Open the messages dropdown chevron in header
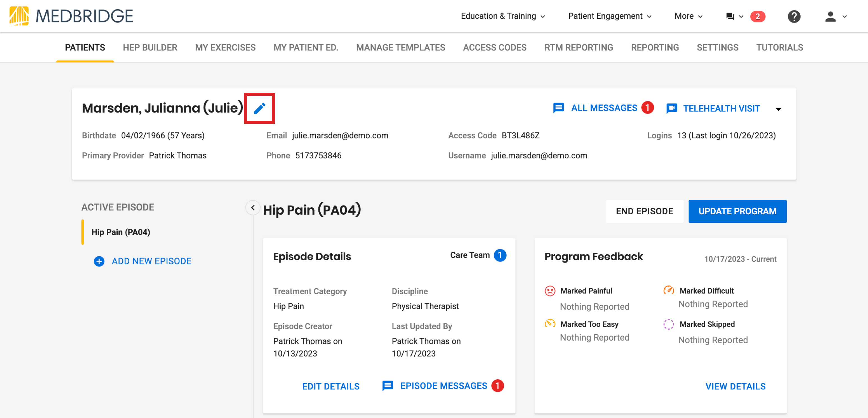 [741, 17]
